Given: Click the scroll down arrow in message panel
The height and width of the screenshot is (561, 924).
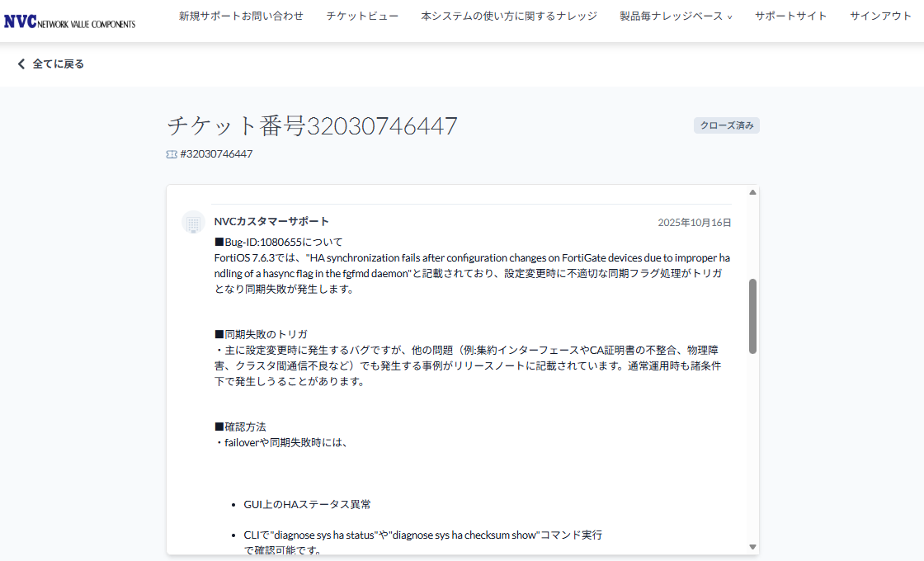Looking at the screenshot, I should [x=752, y=546].
